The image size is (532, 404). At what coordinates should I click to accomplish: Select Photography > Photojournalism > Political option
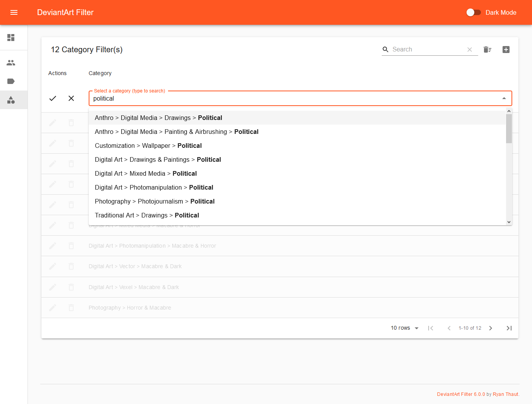[x=154, y=201]
